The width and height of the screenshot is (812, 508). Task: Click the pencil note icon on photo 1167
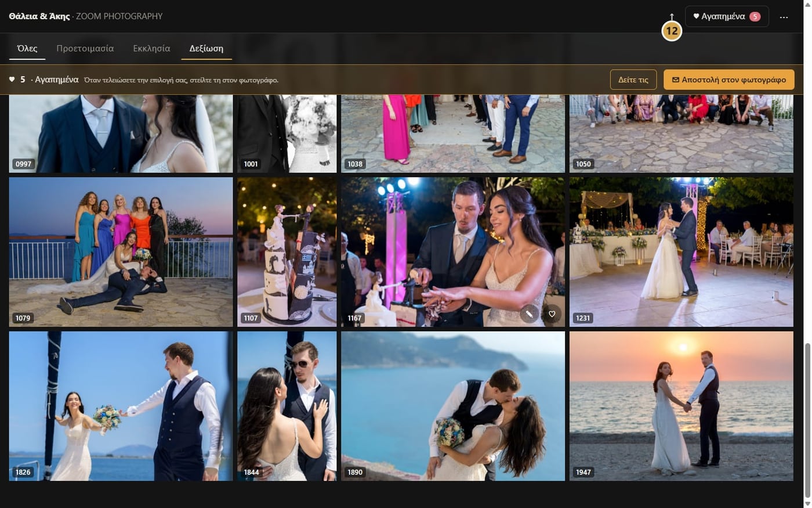click(x=529, y=314)
